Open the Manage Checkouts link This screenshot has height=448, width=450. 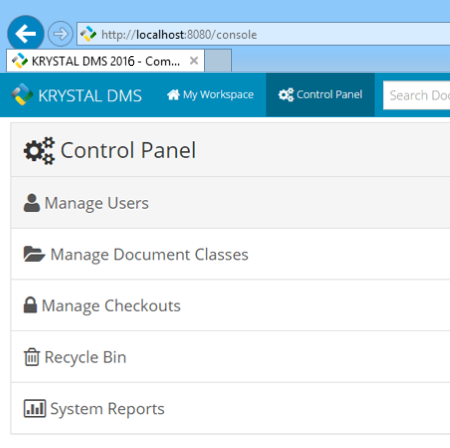tap(111, 306)
